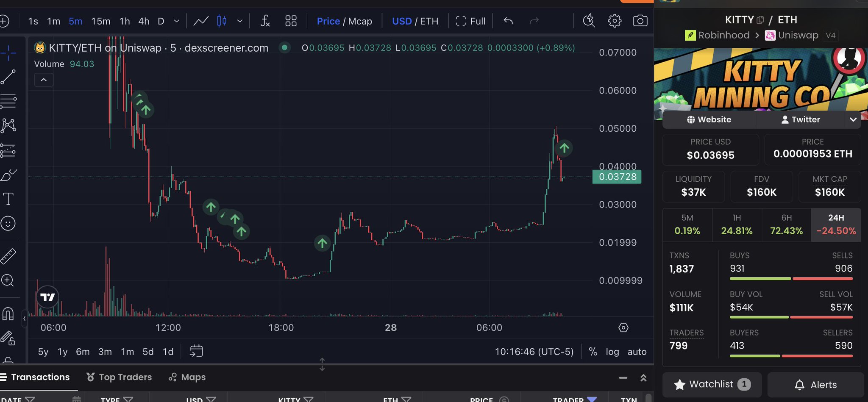
Task: Open the time axis settings icon
Action: pyautogui.click(x=623, y=327)
